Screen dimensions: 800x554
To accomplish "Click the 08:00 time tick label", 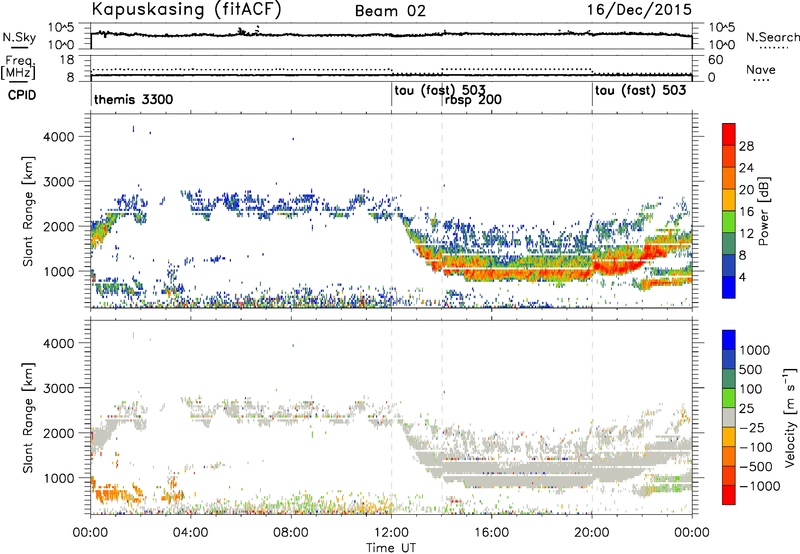I will [x=291, y=533].
